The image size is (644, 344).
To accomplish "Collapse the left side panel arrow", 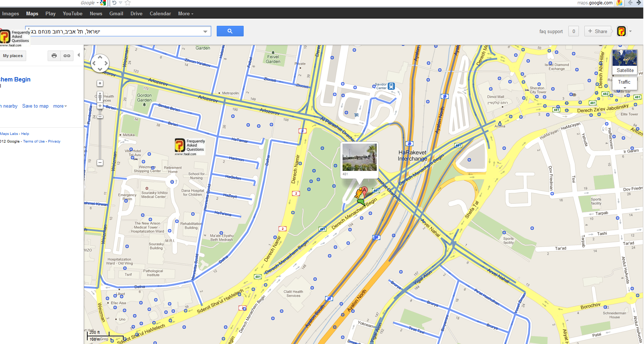I will [79, 55].
